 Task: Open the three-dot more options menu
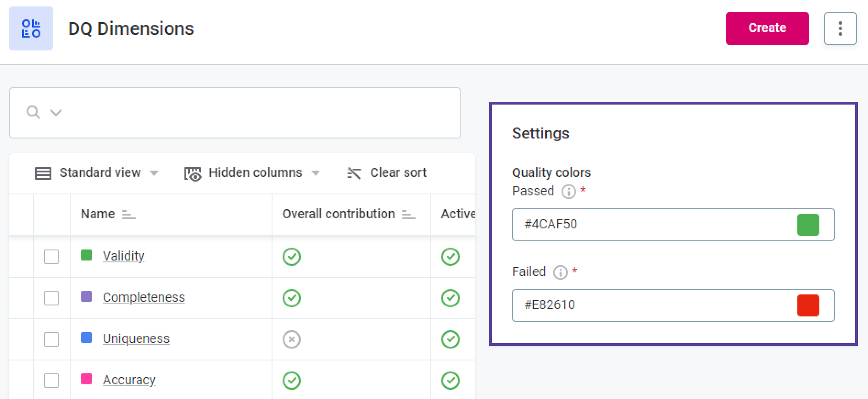click(840, 28)
